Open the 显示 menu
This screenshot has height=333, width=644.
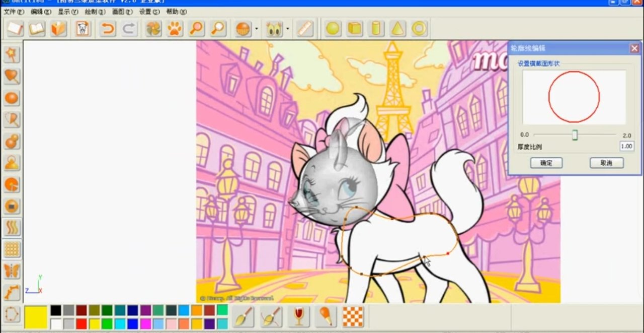tap(68, 12)
